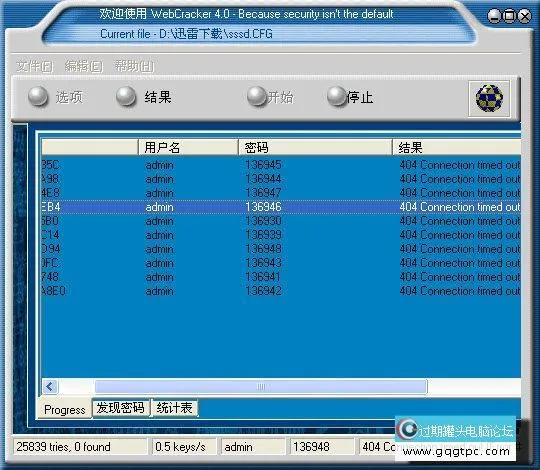Select row with password 136948 in list
This screenshot has width=540, height=470.
click(281, 249)
